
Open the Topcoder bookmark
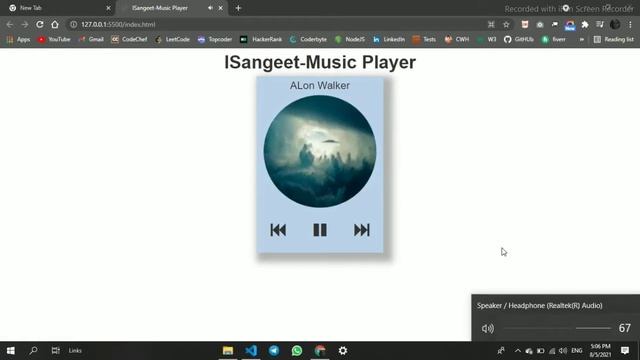coord(215,39)
